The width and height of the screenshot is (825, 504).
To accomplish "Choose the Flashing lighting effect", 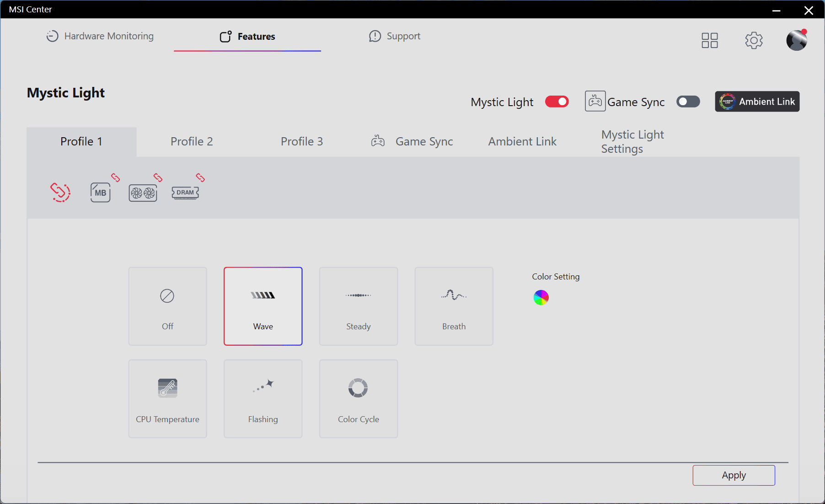I will point(263,399).
